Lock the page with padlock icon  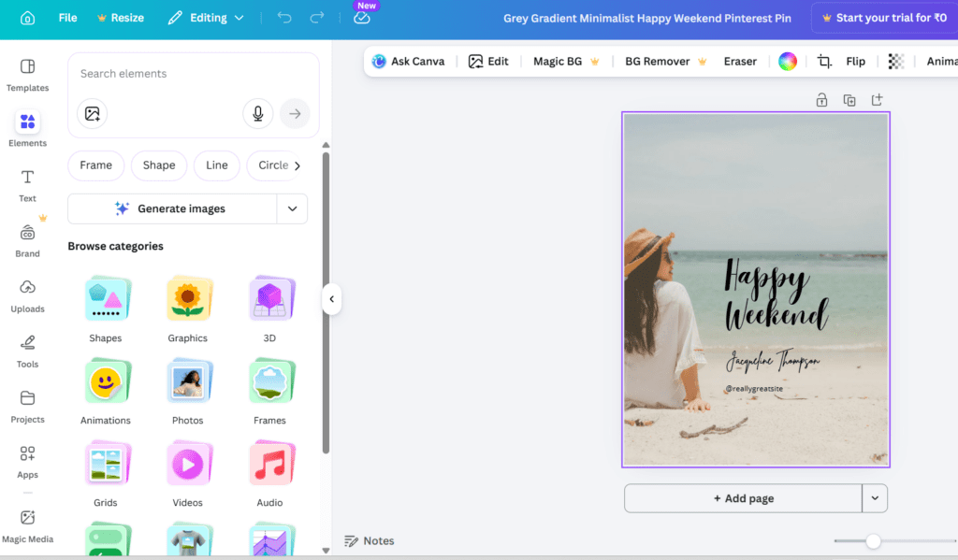click(x=821, y=100)
